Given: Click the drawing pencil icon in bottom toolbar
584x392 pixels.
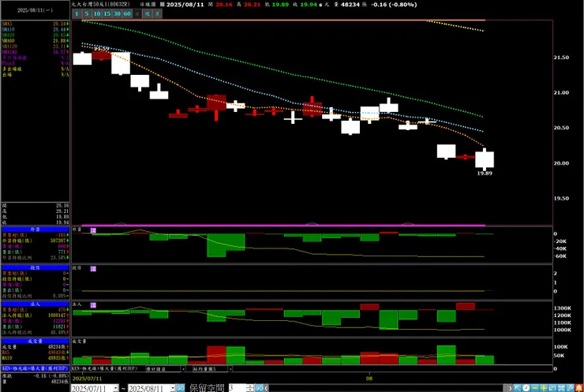Looking at the screenshot, I should point(570,388).
